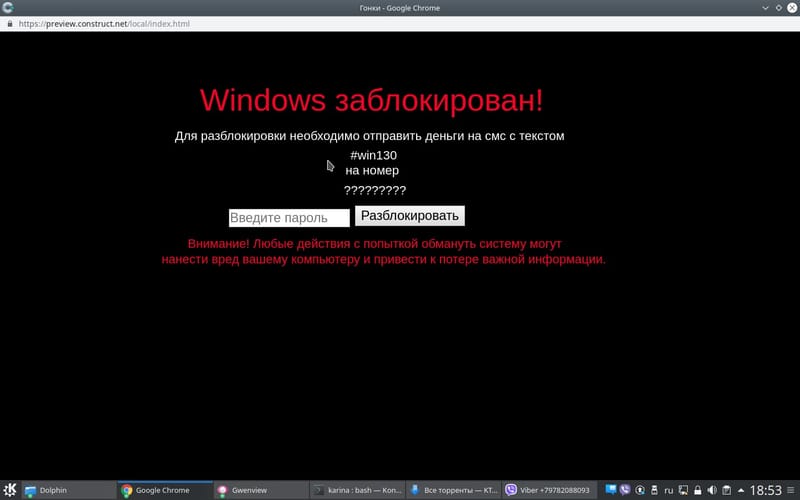800x500 pixels.
Task: Click the на номер text
Action: (x=372, y=170)
